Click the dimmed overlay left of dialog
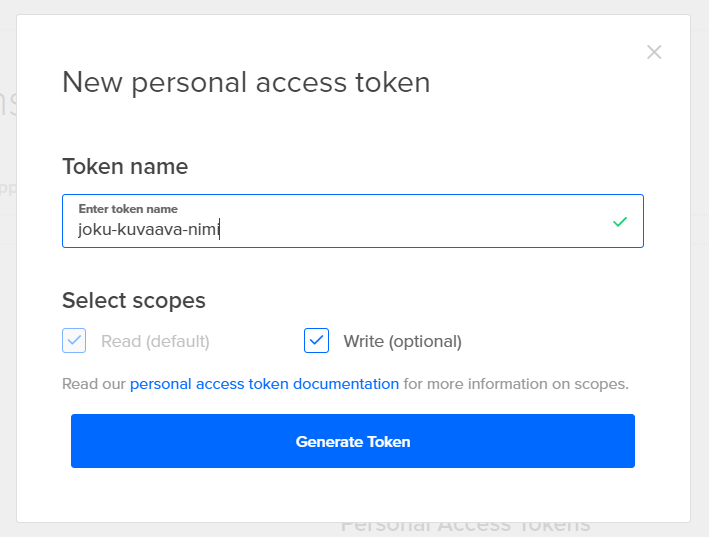 (x=7, y=300)
